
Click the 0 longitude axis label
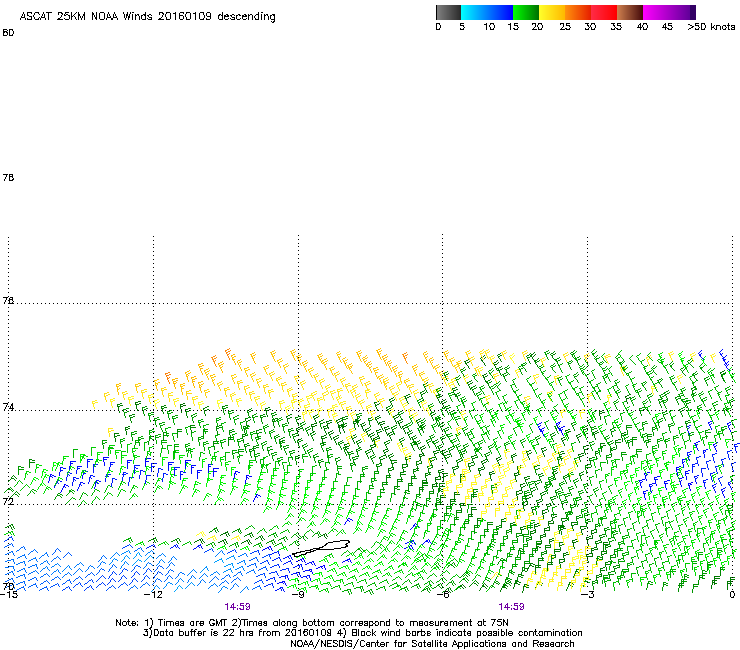click(732, 594)
